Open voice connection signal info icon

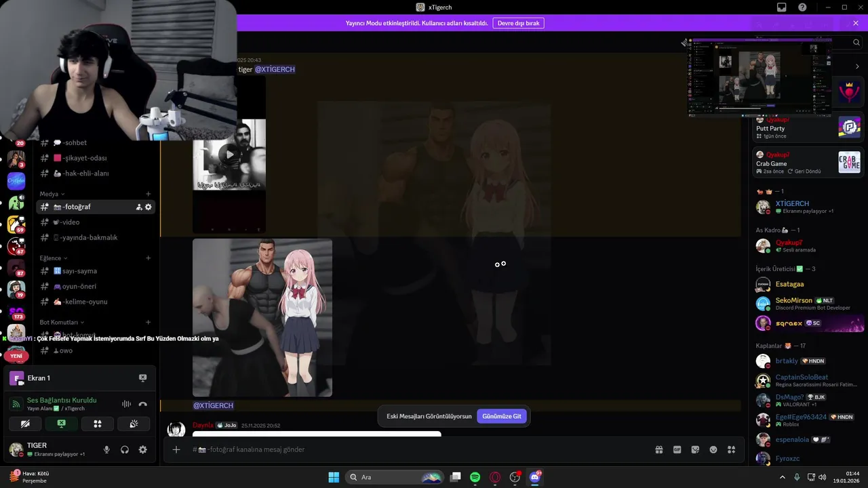pyautogui.click(x=16, y=404)
